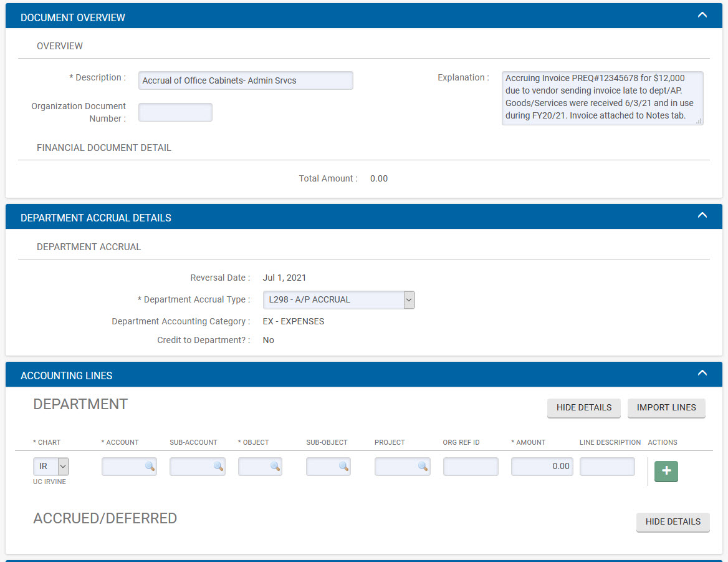Click the ORG REF ID column header
The image size is (728, 562).
pyautogui.click(x=461, y=442)
